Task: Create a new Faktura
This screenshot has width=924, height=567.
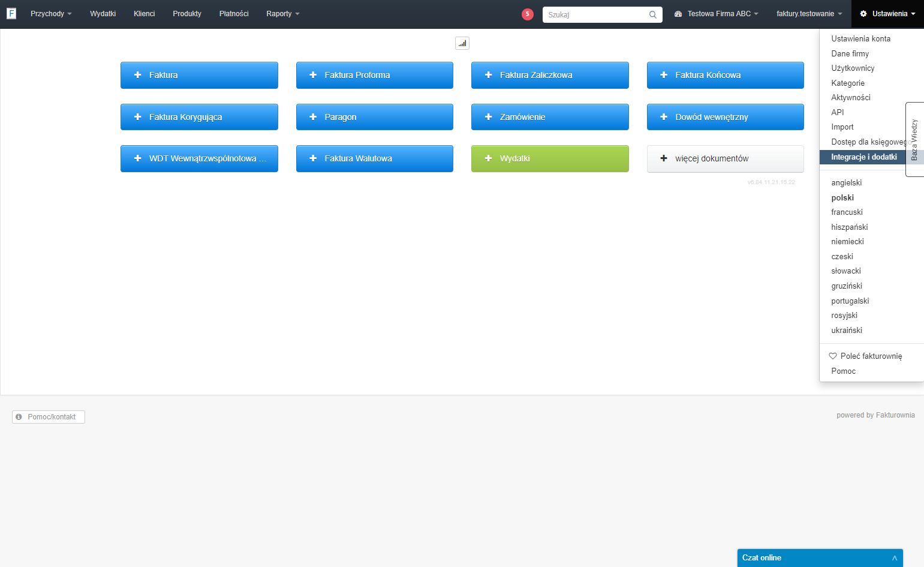Action: [x=199, y=75]
